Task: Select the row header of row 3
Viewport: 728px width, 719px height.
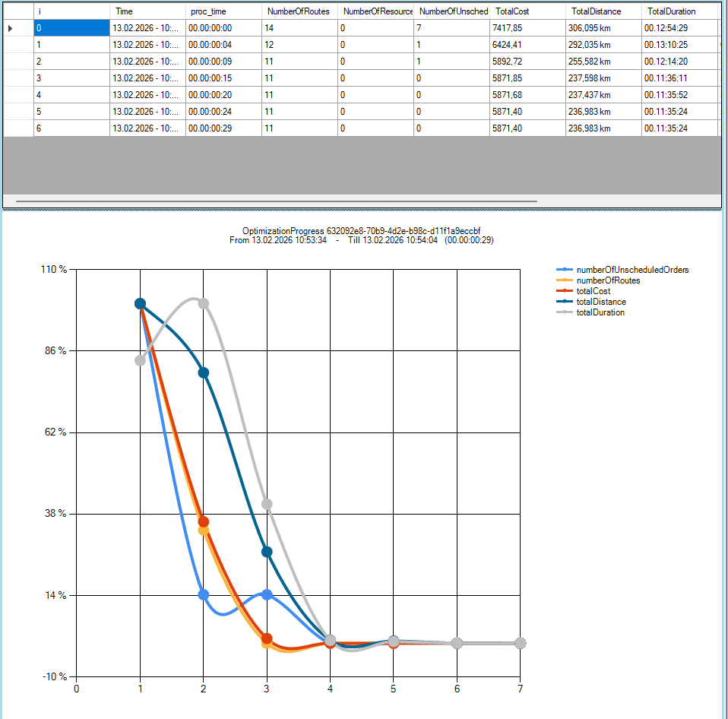Action: pyautogui.click(x=18, y=78)
